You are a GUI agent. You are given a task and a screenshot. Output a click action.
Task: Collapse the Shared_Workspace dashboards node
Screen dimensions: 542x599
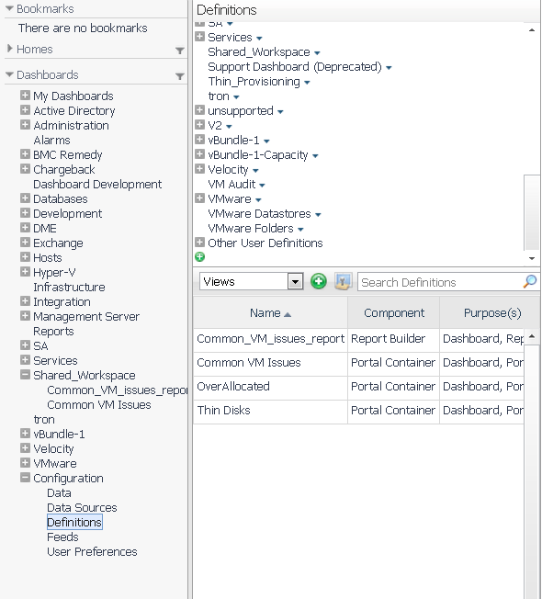25,374
